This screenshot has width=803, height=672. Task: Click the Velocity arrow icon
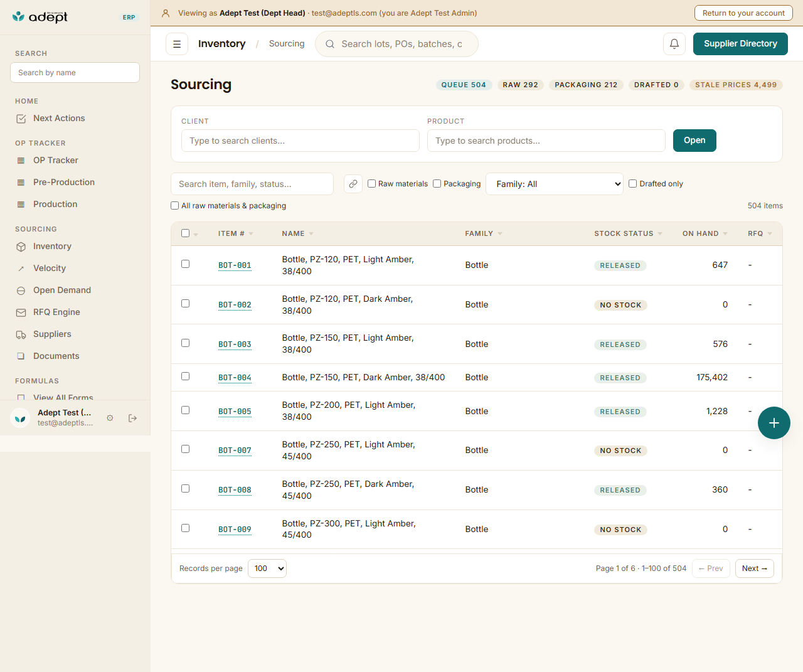[21, 269]
